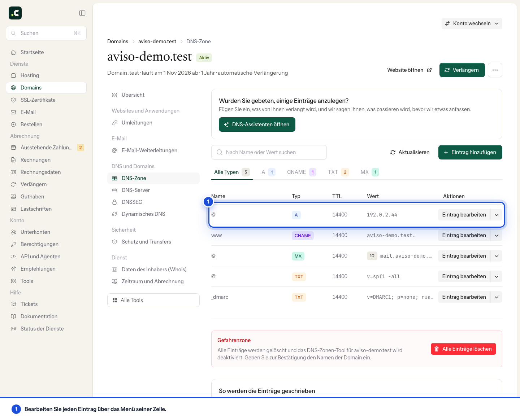Refresh records with Aktualisieren
520x420 pixels.
pyautogui.click(x=410, y=152)
